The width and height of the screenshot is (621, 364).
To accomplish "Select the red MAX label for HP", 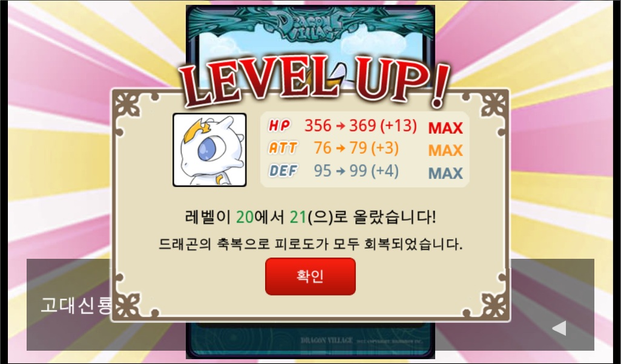I will click(445, 128).
